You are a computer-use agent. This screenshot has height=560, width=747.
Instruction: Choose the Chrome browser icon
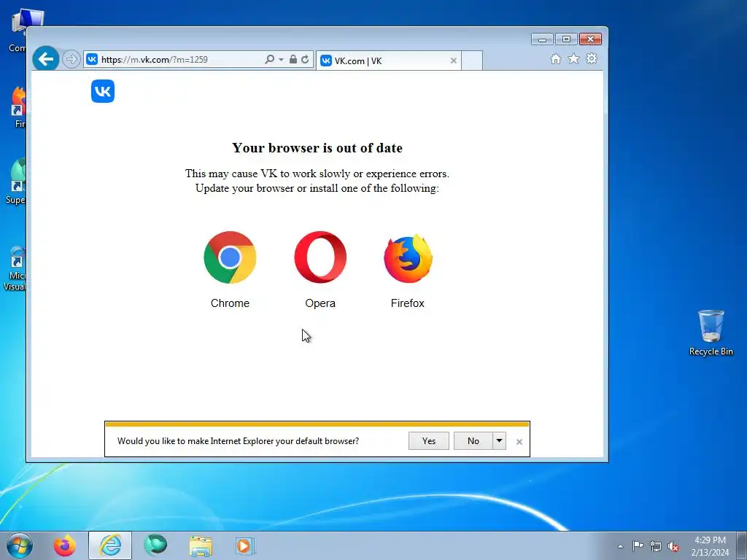[x=230, y=257]
